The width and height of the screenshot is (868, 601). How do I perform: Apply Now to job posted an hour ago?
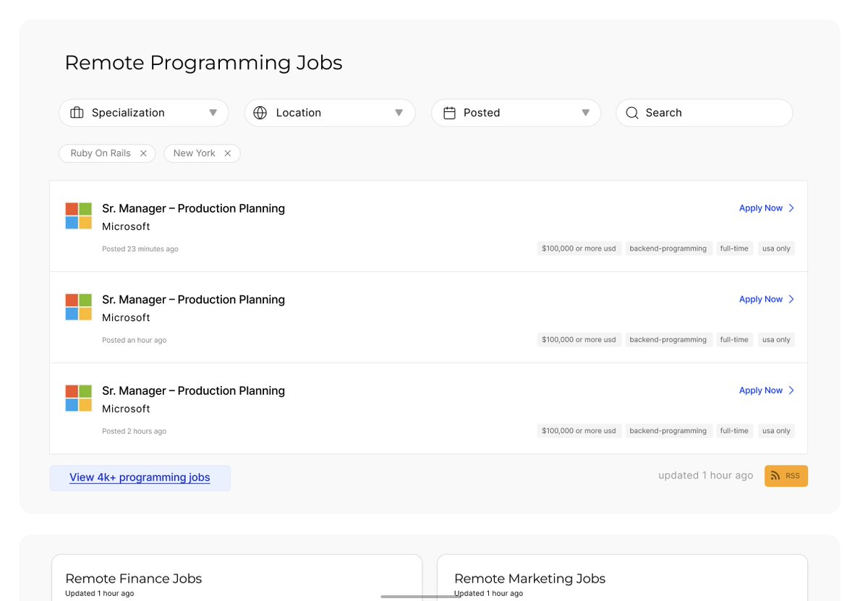(x=761, y=299)
